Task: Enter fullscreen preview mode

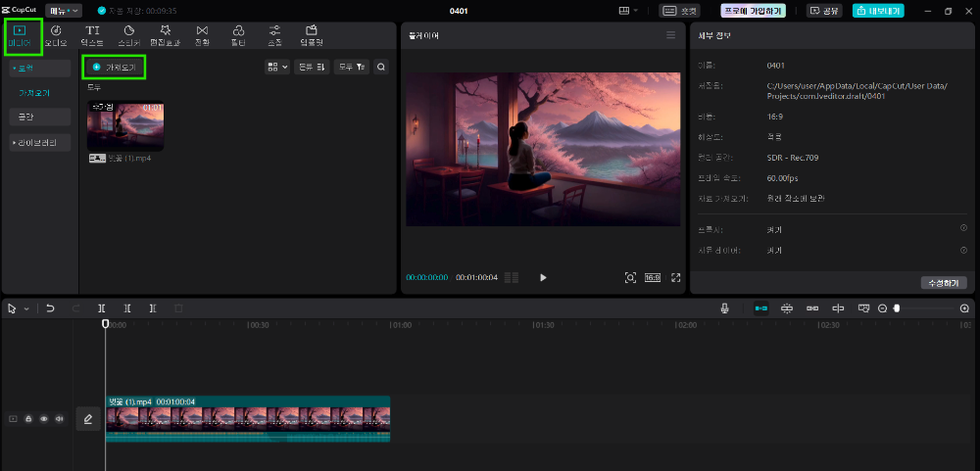Action: tap(675, 277)
